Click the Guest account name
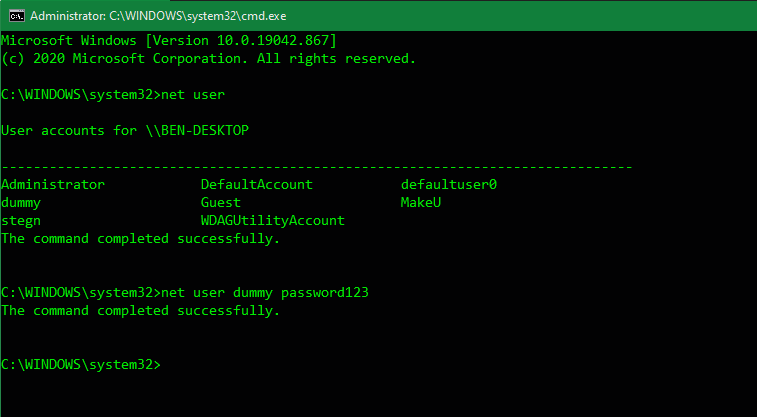 220,203
